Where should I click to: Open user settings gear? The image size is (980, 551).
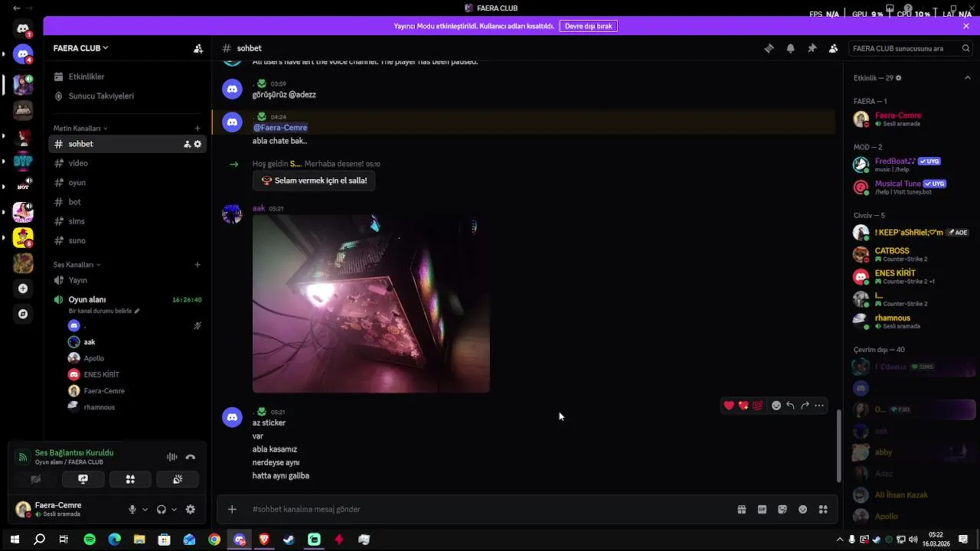coord(191,509)
